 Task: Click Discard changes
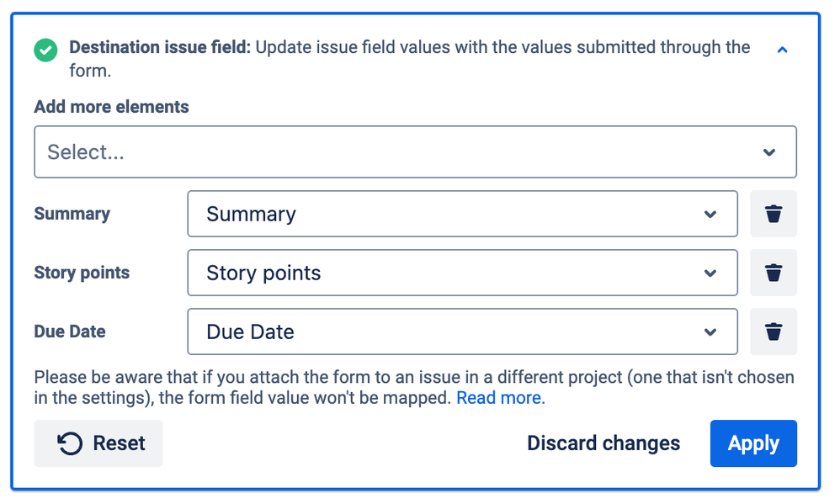click(x=603, y=443)
